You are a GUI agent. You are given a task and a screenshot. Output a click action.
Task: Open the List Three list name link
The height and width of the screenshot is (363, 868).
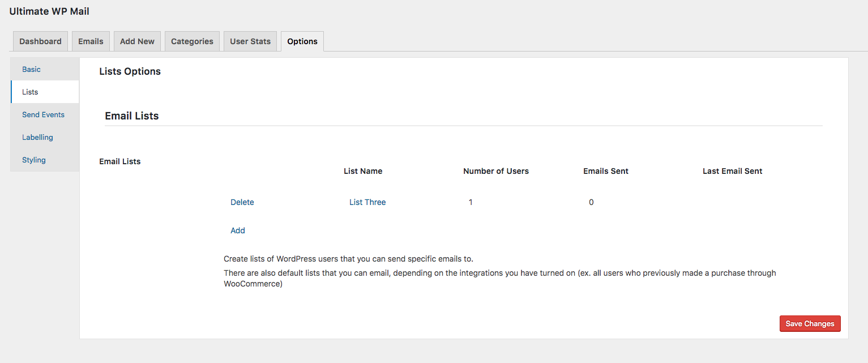(x=367, y=202)
